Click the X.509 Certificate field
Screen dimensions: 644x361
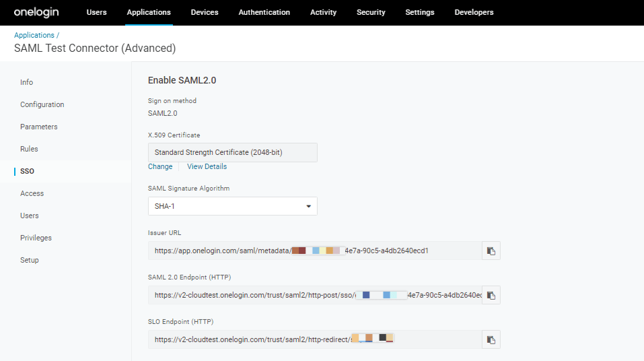232,152
